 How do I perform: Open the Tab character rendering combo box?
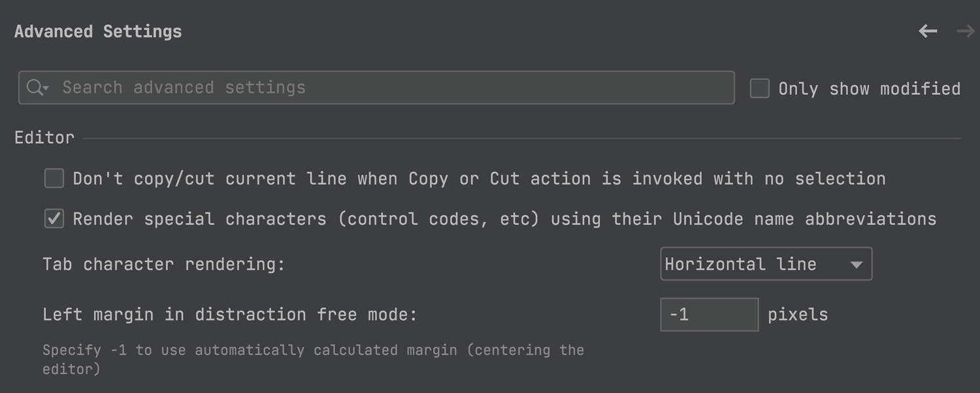[766, 264]
